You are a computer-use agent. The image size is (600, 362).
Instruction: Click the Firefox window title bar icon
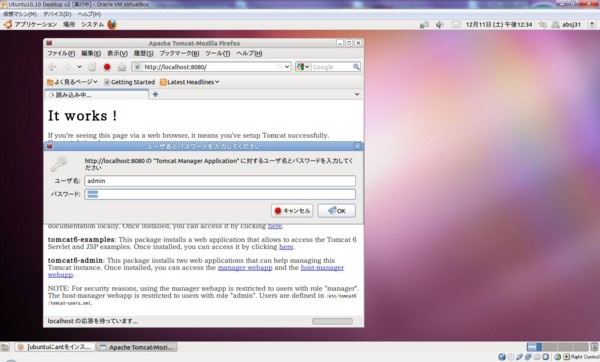(x=49, y=43)
